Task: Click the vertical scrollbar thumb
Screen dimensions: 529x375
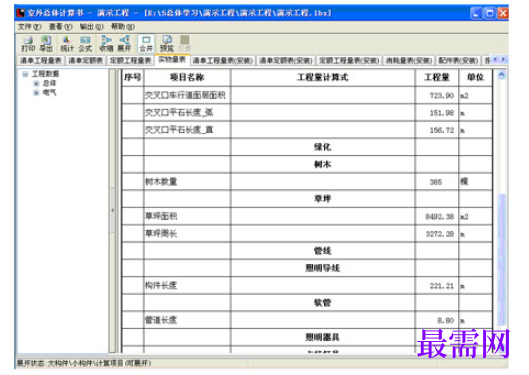Action: pos(502,260)
